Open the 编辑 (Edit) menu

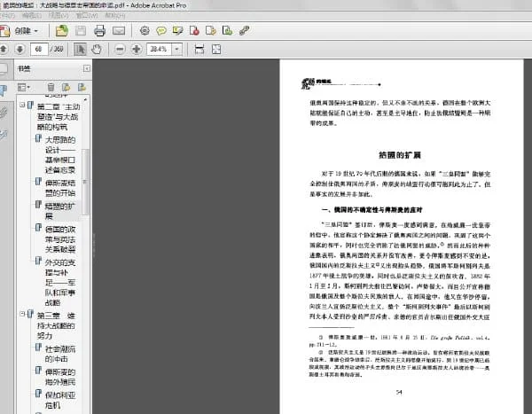point(32,16)
